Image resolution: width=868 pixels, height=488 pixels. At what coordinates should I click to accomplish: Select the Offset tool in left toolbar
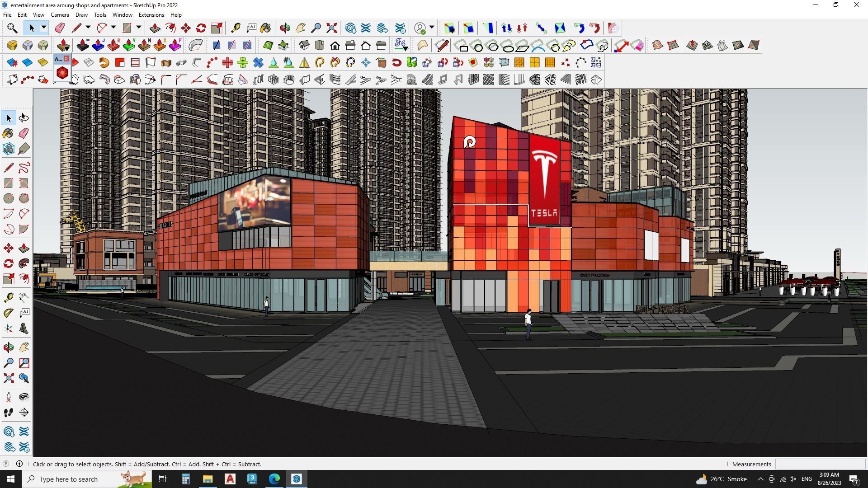(x=24, y=279)
